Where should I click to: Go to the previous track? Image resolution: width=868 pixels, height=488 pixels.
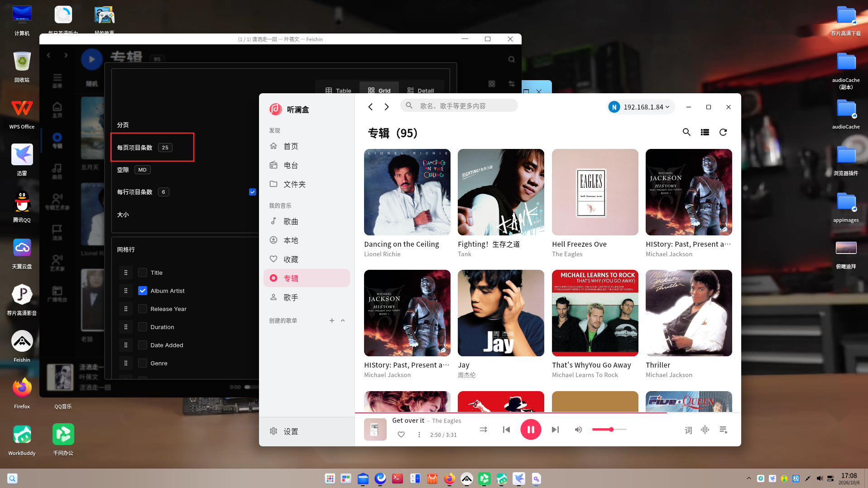[506, 430]
